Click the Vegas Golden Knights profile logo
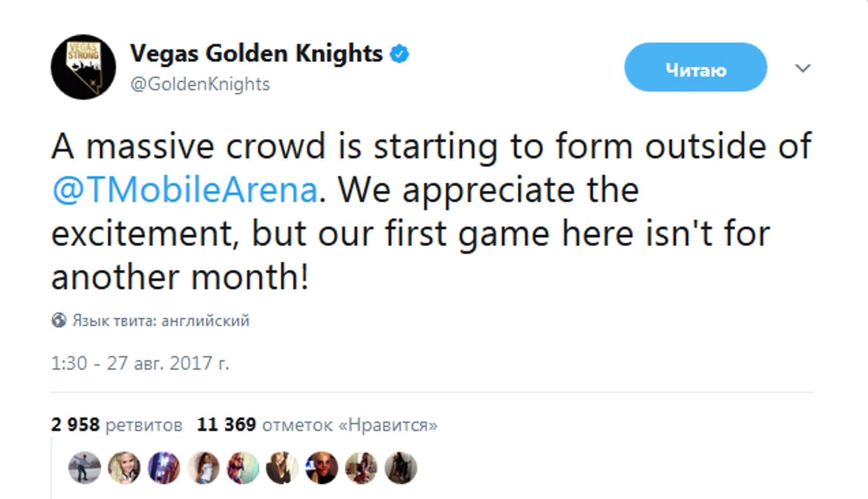Screen dimensions: 868x499 tap(83, 67)
